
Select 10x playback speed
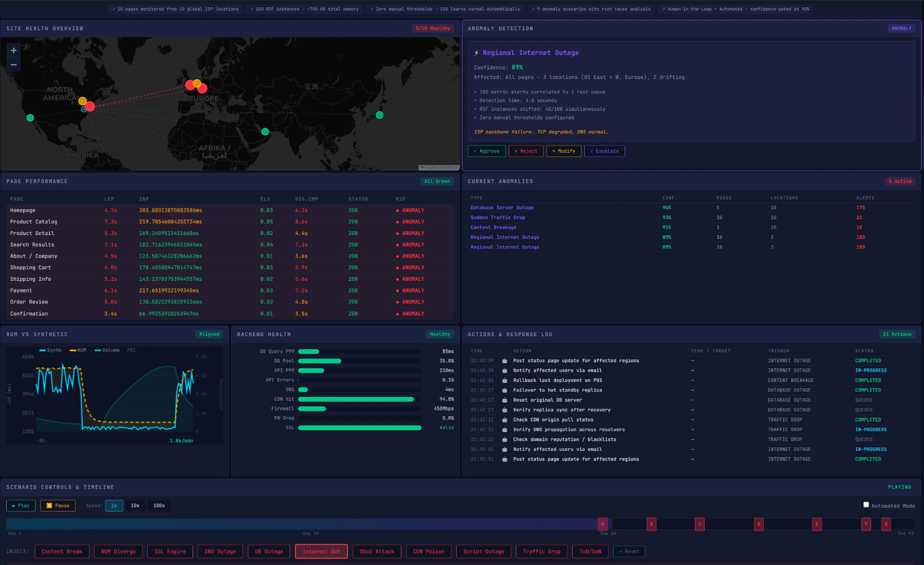pyautogui.click(x=135, y=505)
